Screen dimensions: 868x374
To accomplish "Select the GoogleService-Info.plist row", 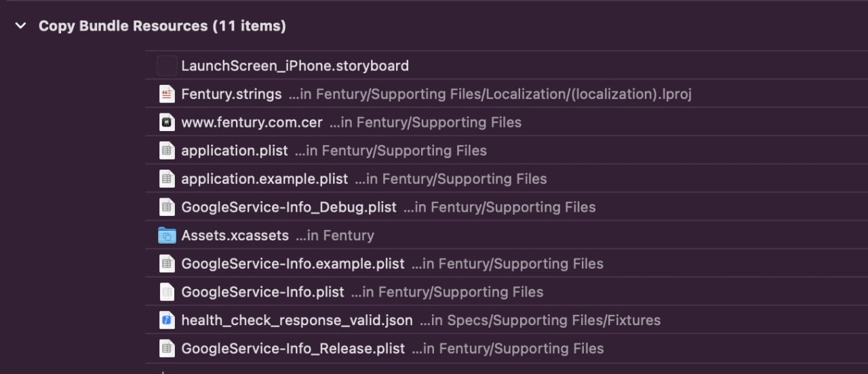I will (x=507, y=292).
